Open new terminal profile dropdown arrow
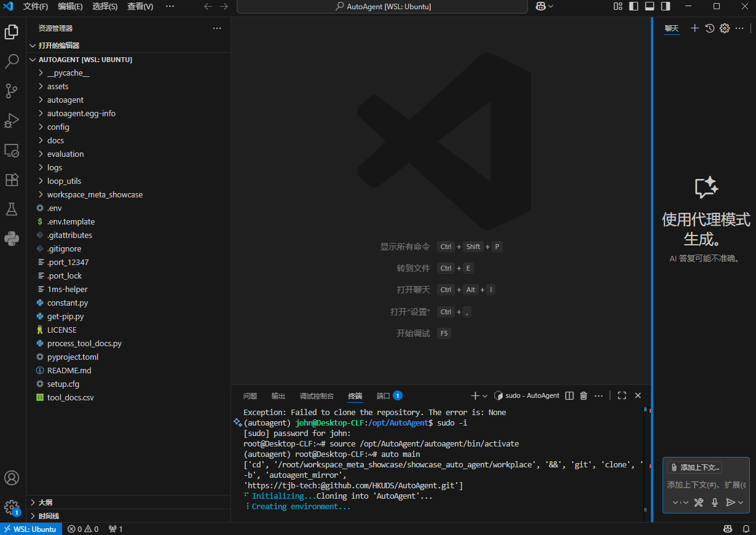The height and width of the screenshot is (535, 756). coord(485,395)
